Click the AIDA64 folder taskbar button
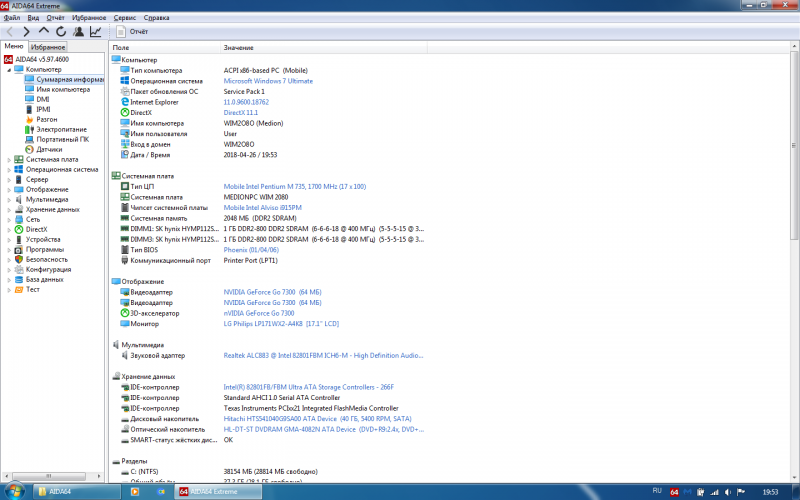800x500 pixels. (77, 491)
